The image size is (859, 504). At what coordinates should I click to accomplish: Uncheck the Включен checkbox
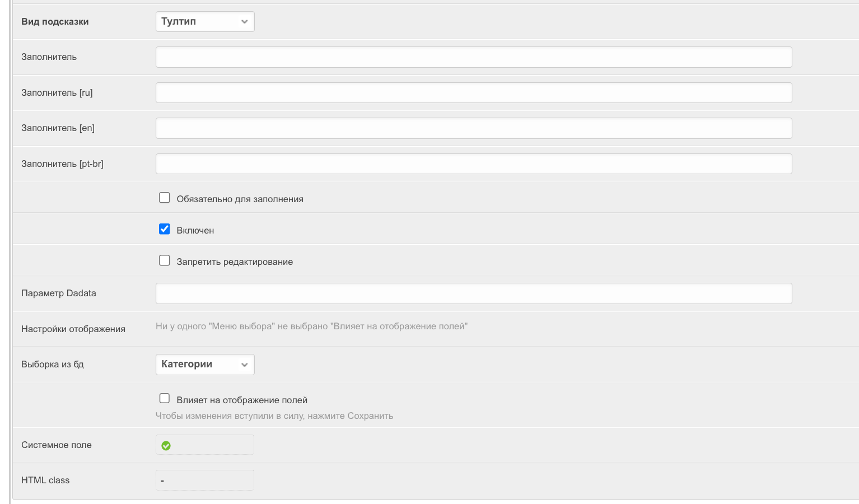[x=165, y=229]
